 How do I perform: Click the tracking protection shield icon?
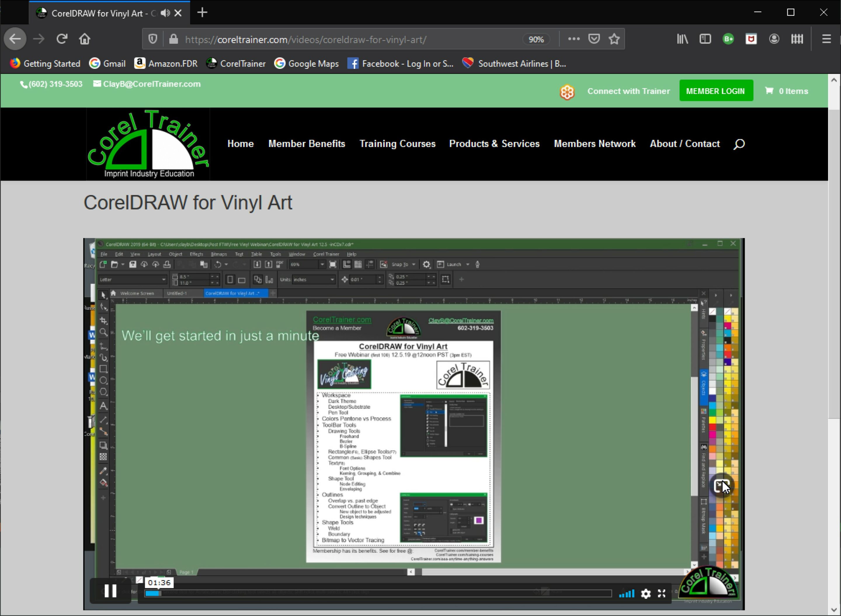pos(153,39)
